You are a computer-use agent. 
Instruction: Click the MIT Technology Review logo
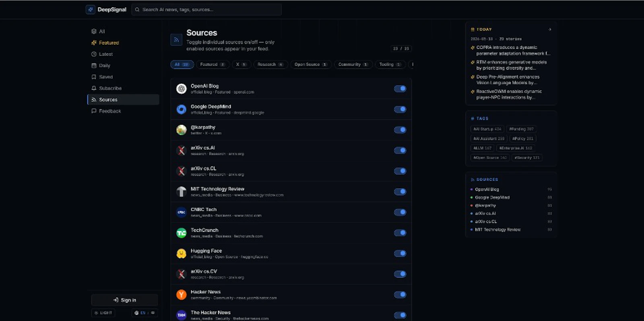click(x=182, y=192)
